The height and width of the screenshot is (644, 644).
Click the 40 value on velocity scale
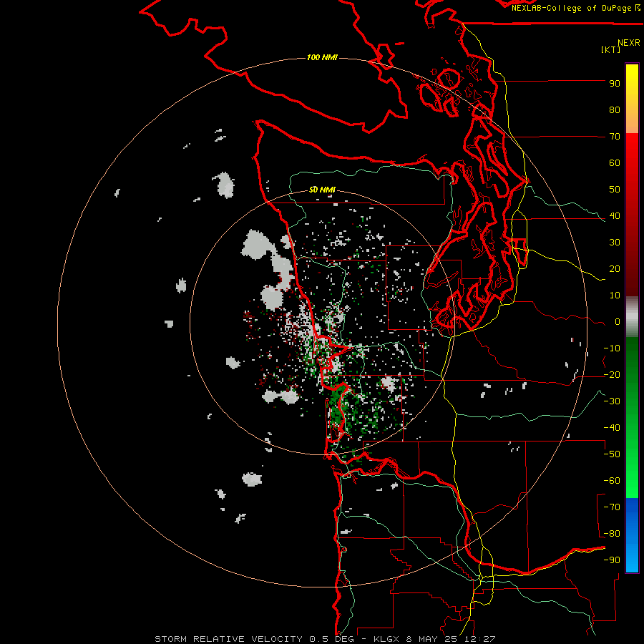pos(615,216)
